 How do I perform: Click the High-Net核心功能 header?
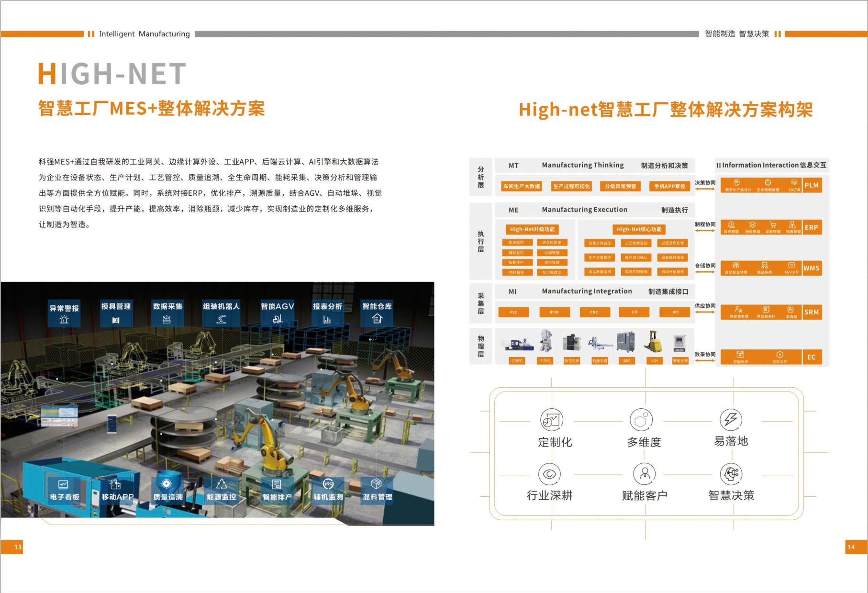click(x=639, y=229)
